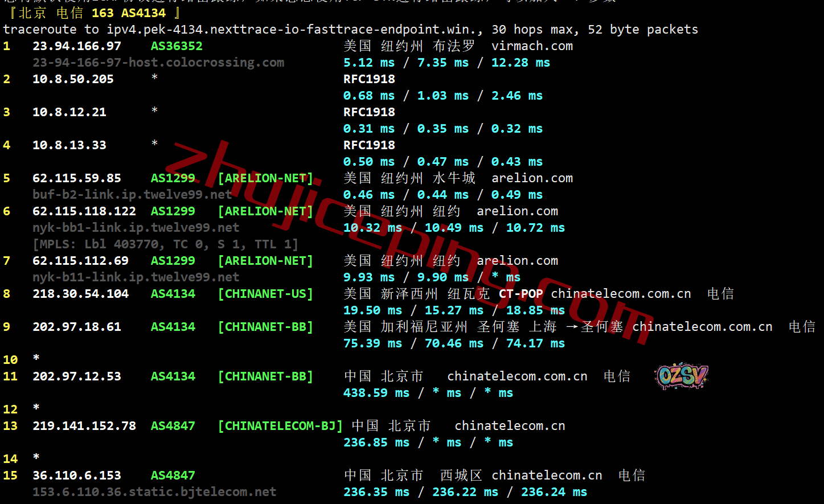The image size is (824, 504).
Task: Click hop 7 IP address 62.115.112.69
Action: [80, 261]
